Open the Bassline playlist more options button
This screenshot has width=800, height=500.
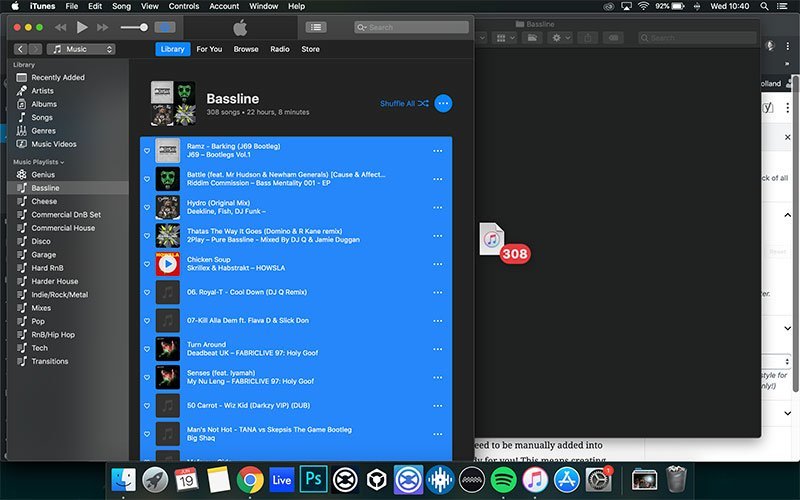tap(443, 104)
